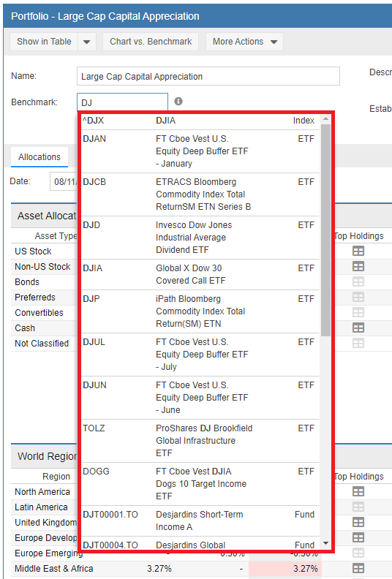Click the Show in Table button
This screenshot has width=392, height=579.
pyautogui.click(x=44, y=42)
